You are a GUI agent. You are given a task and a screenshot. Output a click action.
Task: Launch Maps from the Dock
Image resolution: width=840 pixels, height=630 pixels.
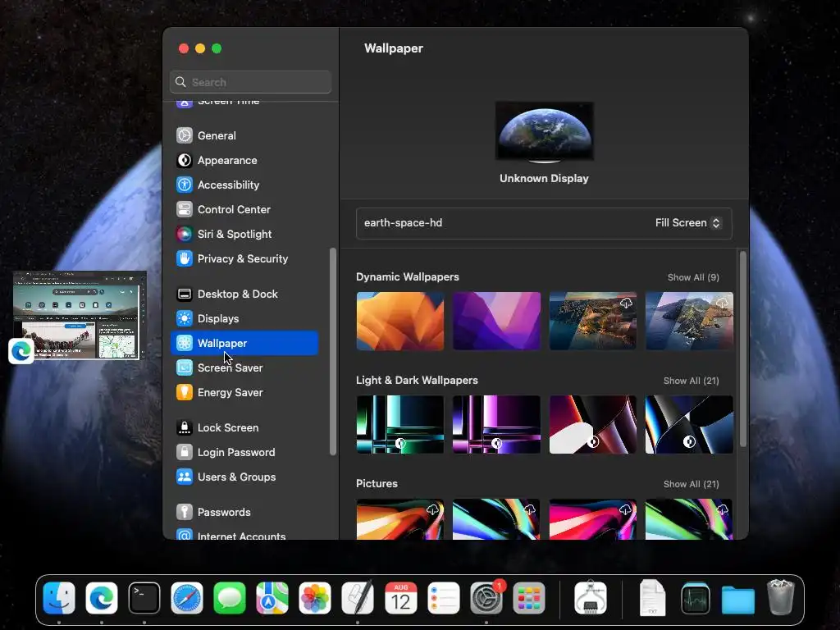click(272, 598)
